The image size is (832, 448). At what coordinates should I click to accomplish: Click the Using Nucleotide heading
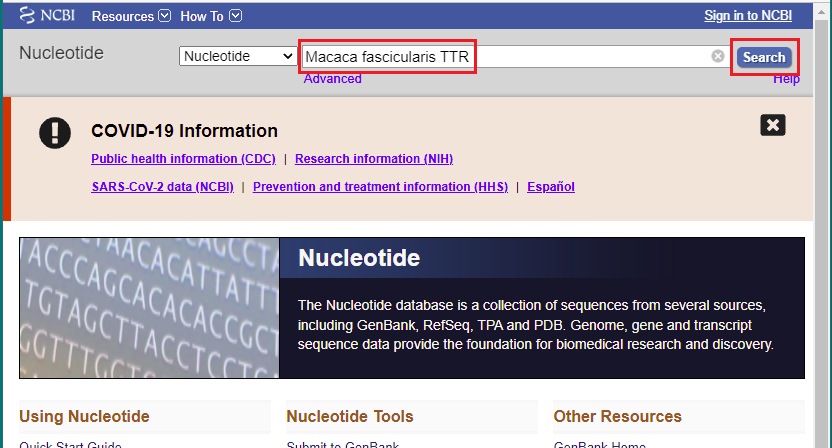pyautogui.click(x=84, y=416)
